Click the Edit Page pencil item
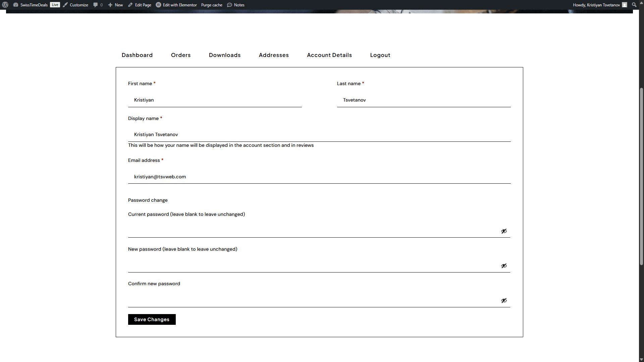This screenshot has width=644, height=362. [140, 5]
